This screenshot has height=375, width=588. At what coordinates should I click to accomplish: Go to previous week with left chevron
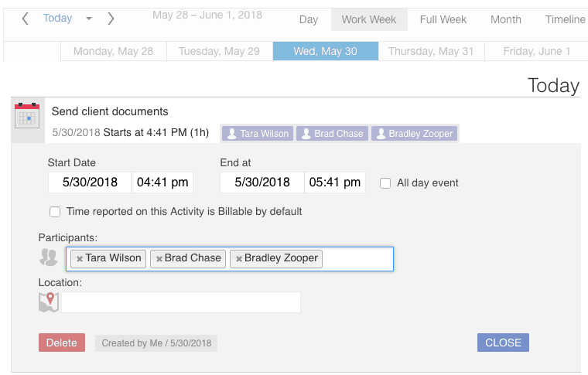tap(25, 19)
